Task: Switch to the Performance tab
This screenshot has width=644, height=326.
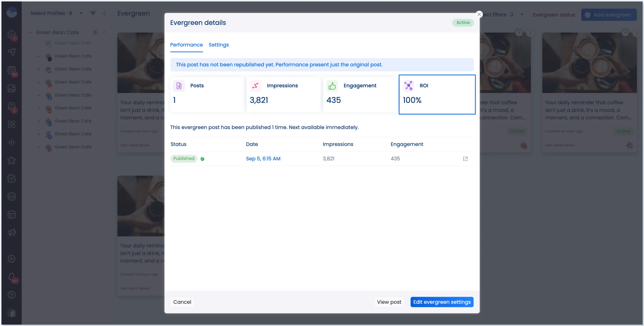Action: pos(186,45)
